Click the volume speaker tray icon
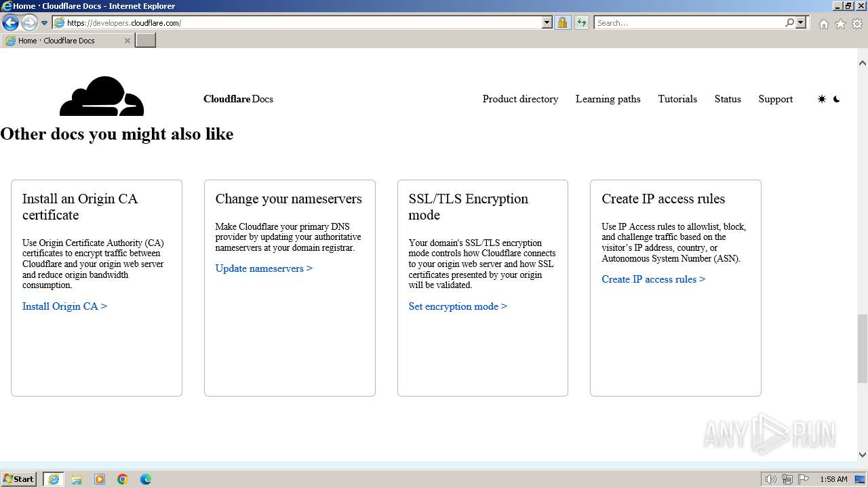 click(771, 479)
